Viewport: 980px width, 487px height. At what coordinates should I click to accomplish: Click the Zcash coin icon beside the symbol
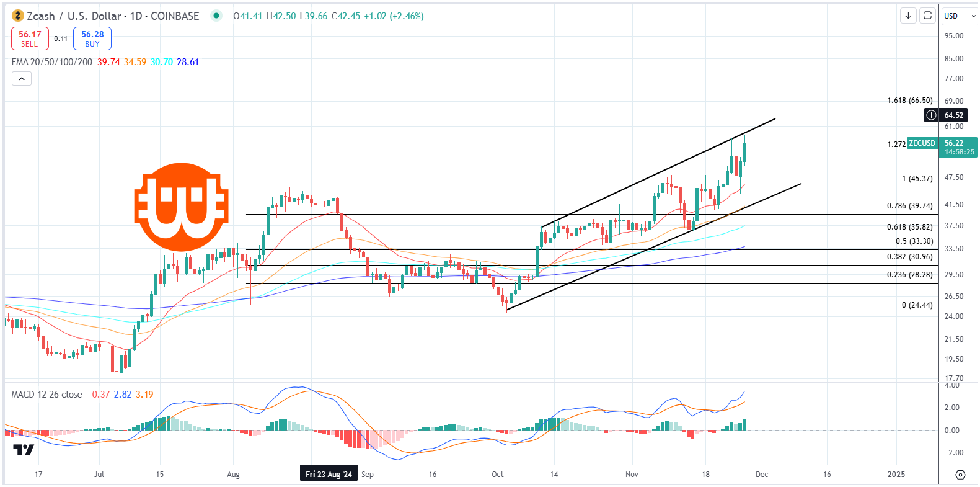(18, 16)
